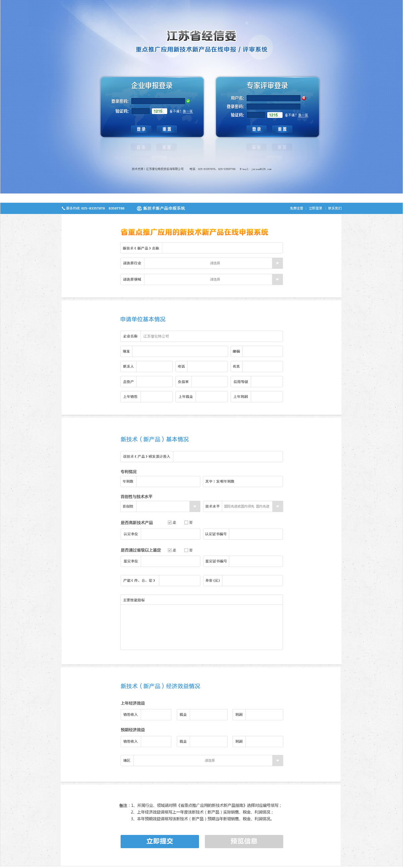Click the 单价(元) input field
Viewport: 403px width, 868px height.
pos(253,581)
